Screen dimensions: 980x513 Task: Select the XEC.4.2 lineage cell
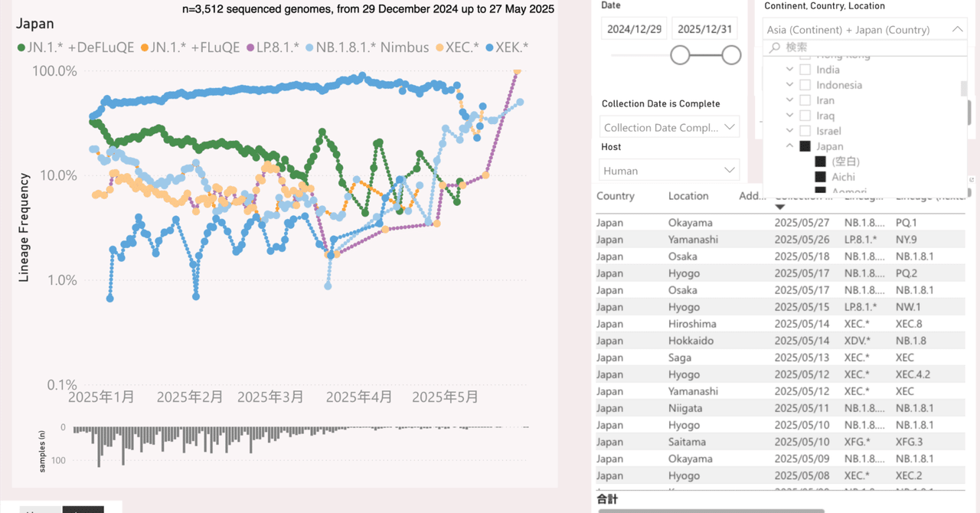[913, 374]
